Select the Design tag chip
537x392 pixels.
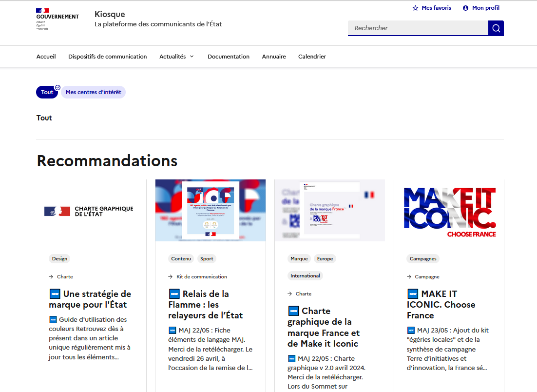59,259
